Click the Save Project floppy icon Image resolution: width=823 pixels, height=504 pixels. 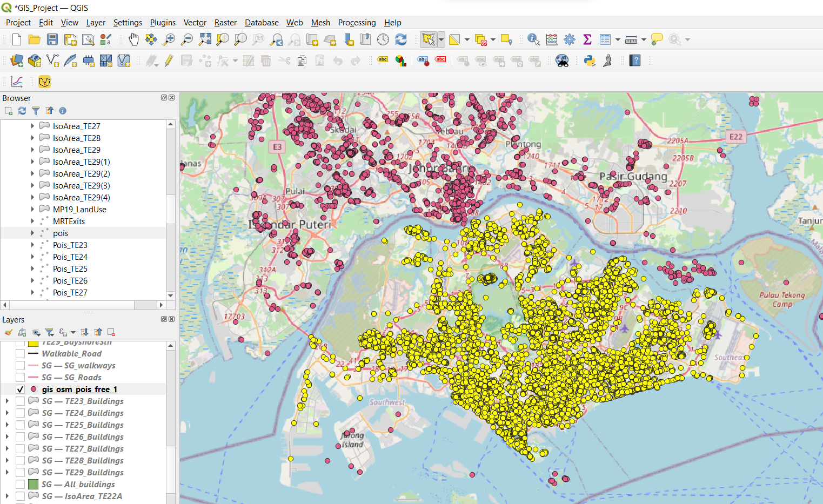pyautogui.click(x=52, y=39)
